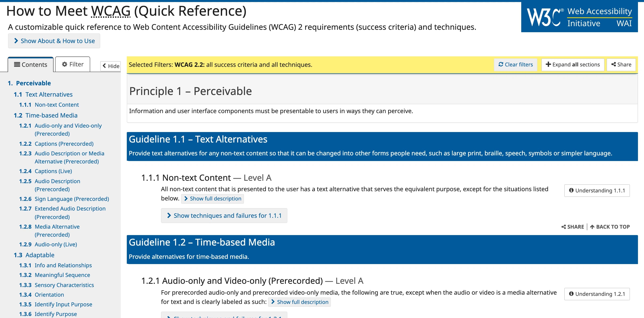Open 1.2.3 Audio Description or Media Alternative
Image resolution: width=644 pixels, height=318 pixels.
click(x=62, y=157)
